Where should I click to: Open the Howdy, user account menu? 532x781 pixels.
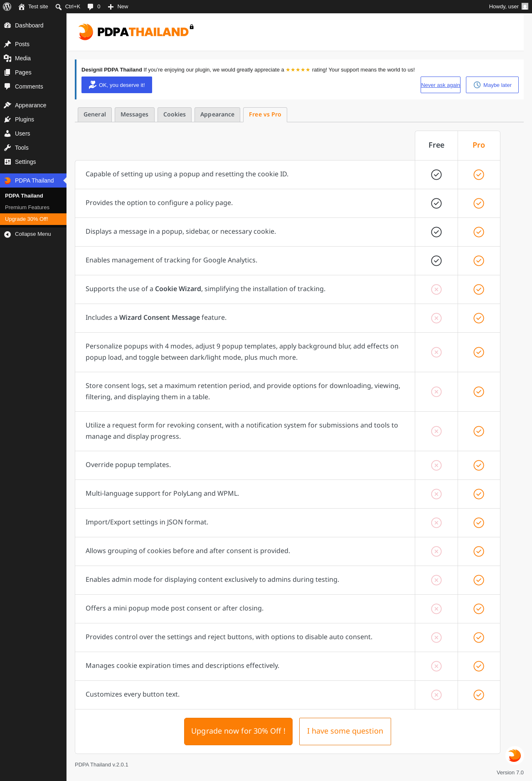(508, 7)
